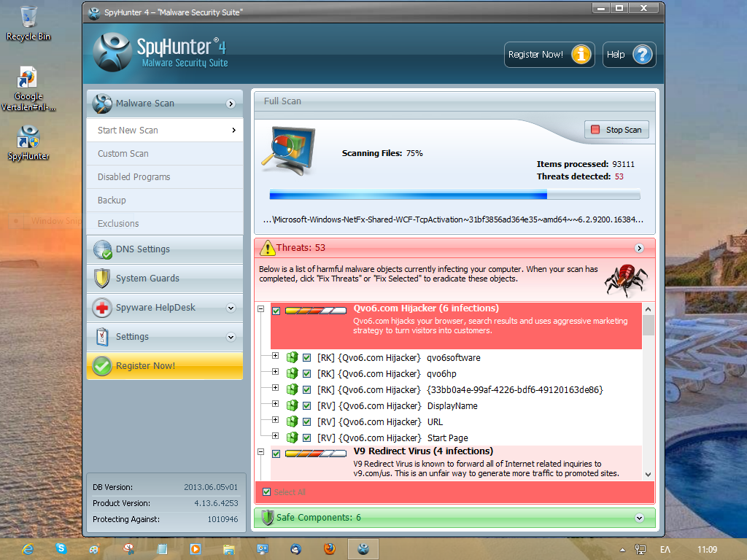Open Google Vertalen desktop shortcut

click(28, 88)
